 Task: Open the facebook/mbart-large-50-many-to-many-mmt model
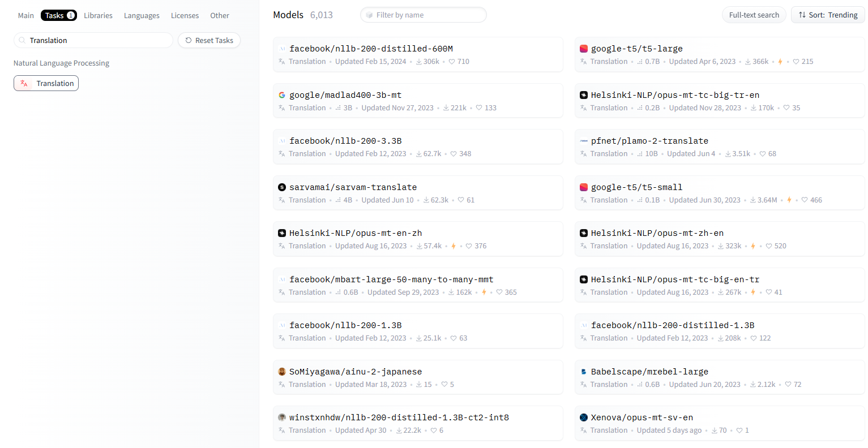click(x=418, y=285)
